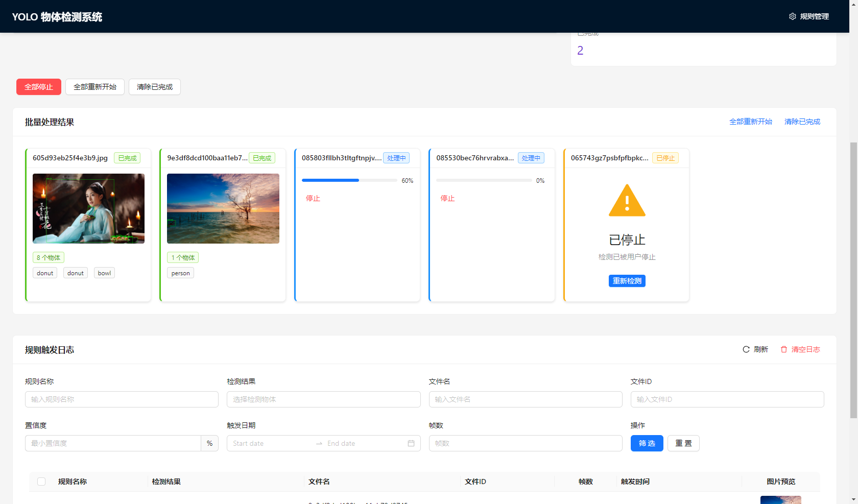Click the page vertical scrollbar
This screenshot has width=858, height=504.
coord(853,281)
